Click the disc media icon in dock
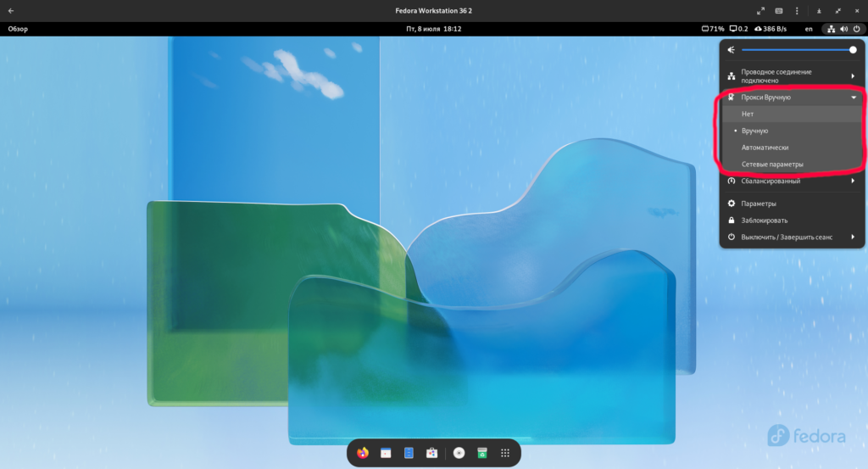This screenshot has height=469, width=868. [459, 453]
